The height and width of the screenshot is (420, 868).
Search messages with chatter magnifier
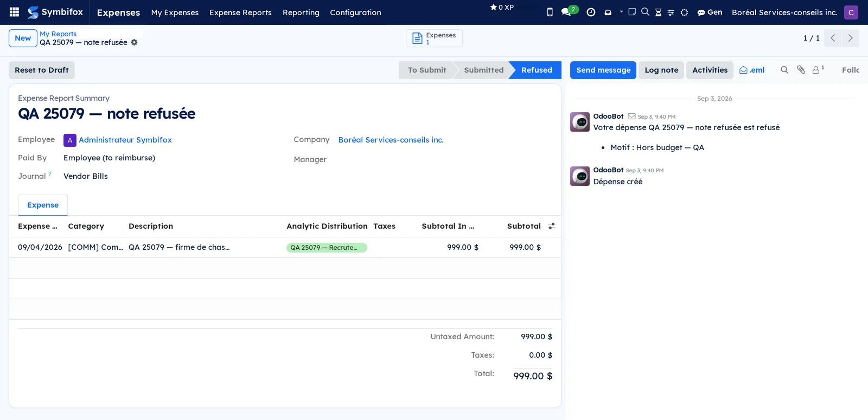point(784,70)
